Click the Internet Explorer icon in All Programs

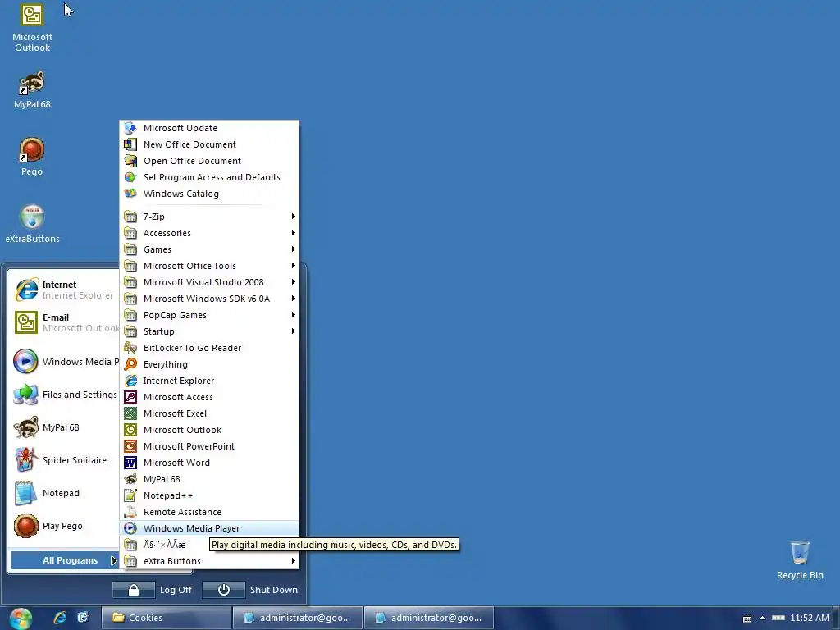pos(130,381)
